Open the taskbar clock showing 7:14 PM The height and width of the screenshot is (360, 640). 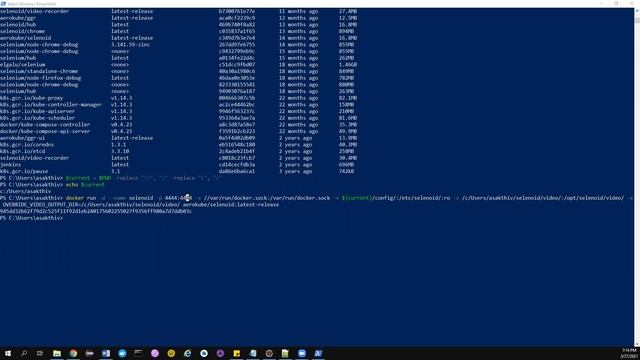pos(629,353)
